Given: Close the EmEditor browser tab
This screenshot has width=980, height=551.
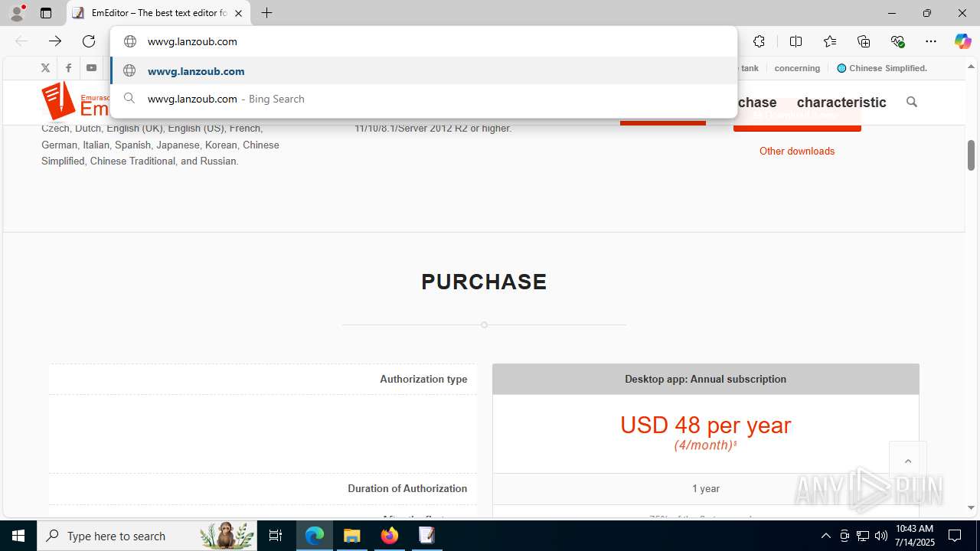Looking at the screenshot, I should click(x=238, y=13).
